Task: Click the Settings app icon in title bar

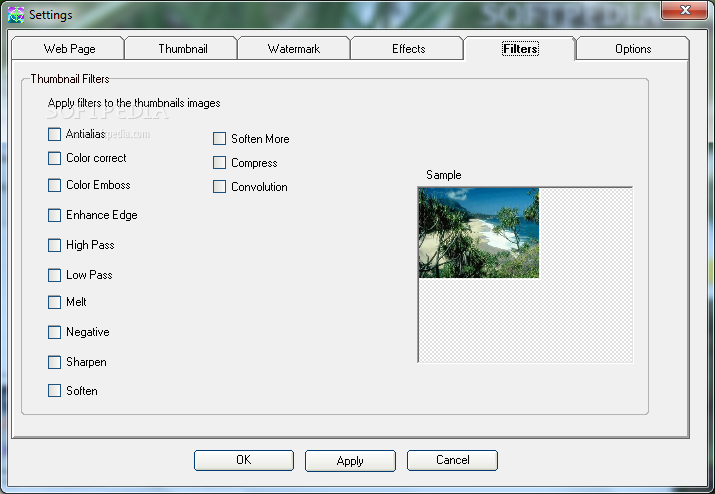Action: (16, 15)
